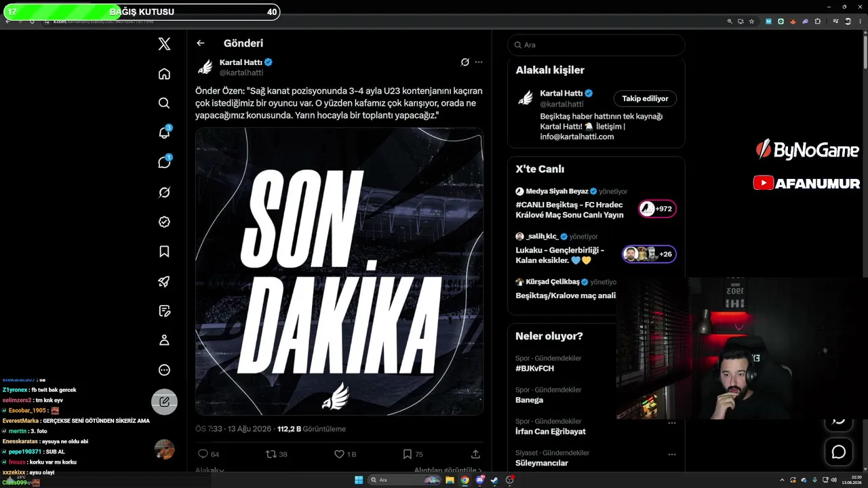Open the floating messages chat bubble button
This screenshot has height=488, width=868.
(839, 452)
